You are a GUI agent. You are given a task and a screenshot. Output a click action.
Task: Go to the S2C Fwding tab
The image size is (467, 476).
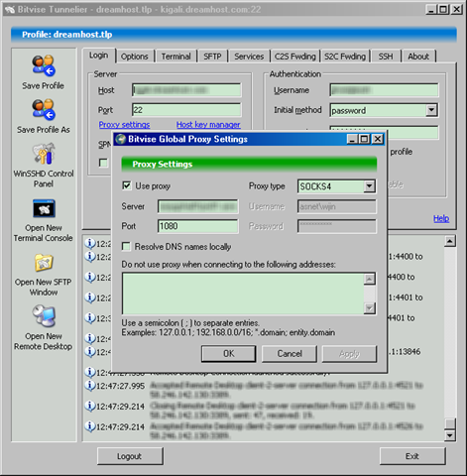tap(345, 57)
